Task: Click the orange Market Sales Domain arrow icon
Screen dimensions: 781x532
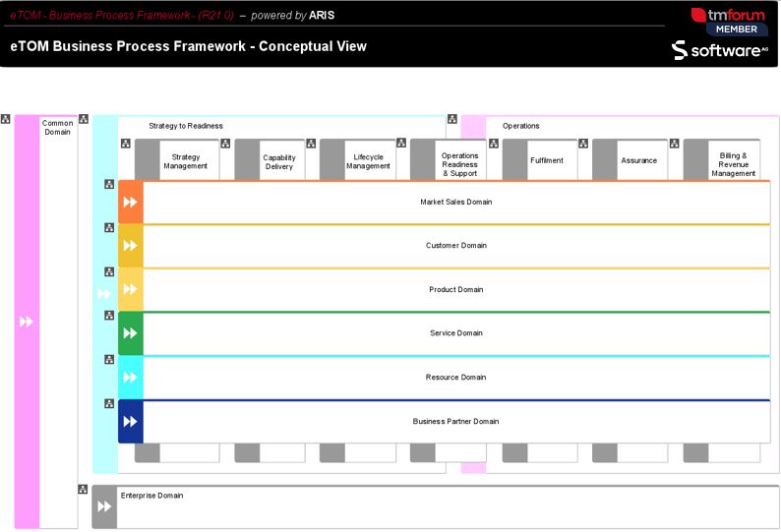Action: click(130, 203)
